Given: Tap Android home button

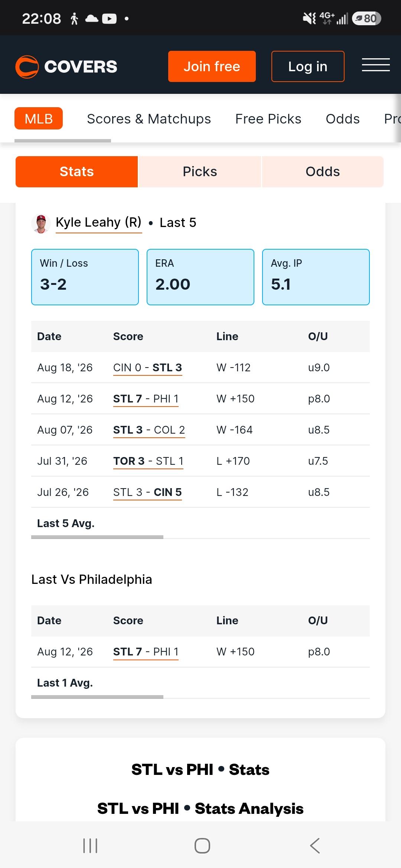Looking at the screenshot, I should [x=202, y=846].
